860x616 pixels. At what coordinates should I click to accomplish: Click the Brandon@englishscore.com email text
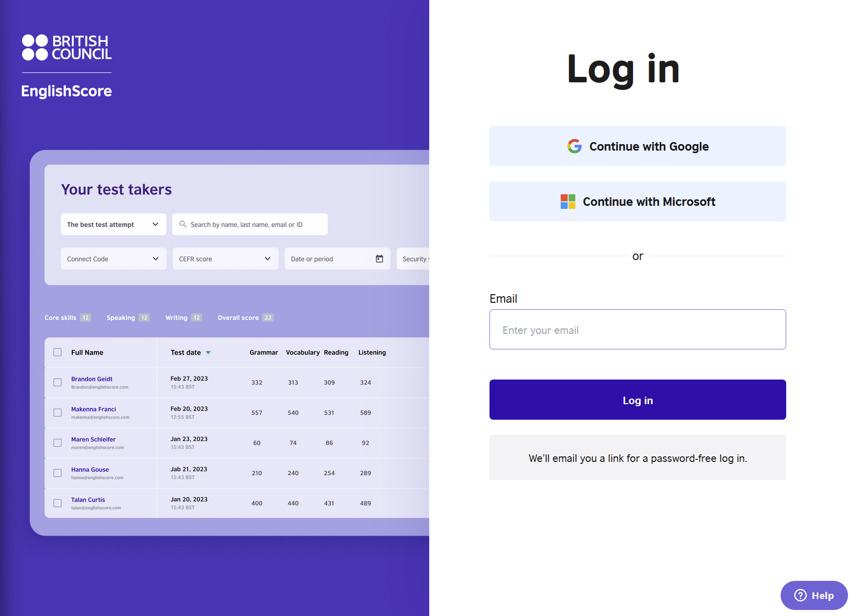point(100,387)
